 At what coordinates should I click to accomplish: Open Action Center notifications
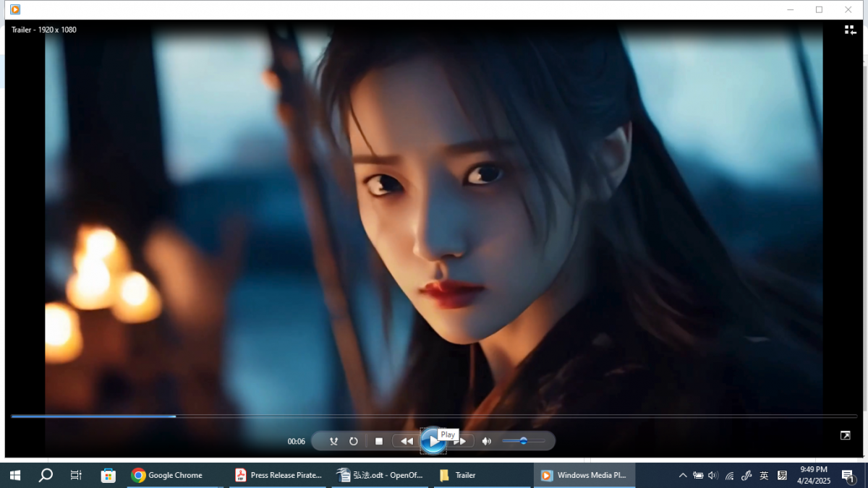click(x=848, y=475)
